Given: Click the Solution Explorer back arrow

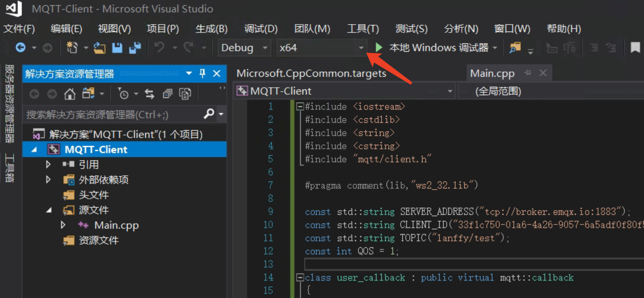Looking at the screenshot, I should [34, 93].
